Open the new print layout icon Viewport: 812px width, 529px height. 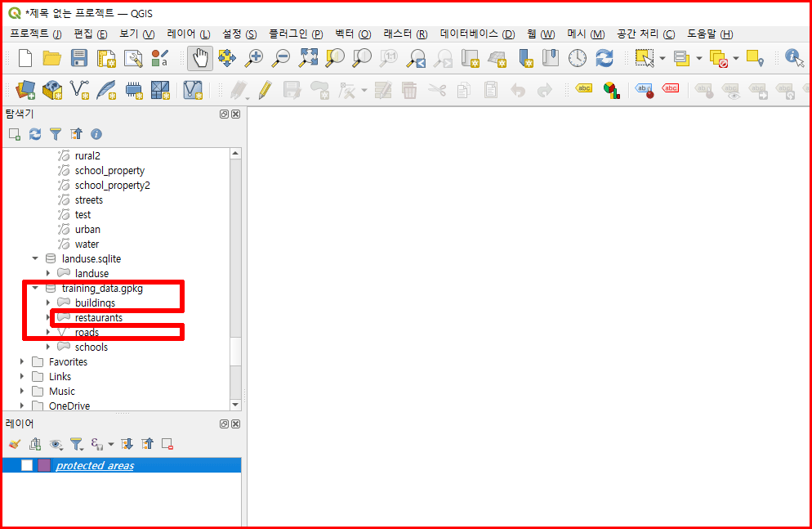point(106,58)
